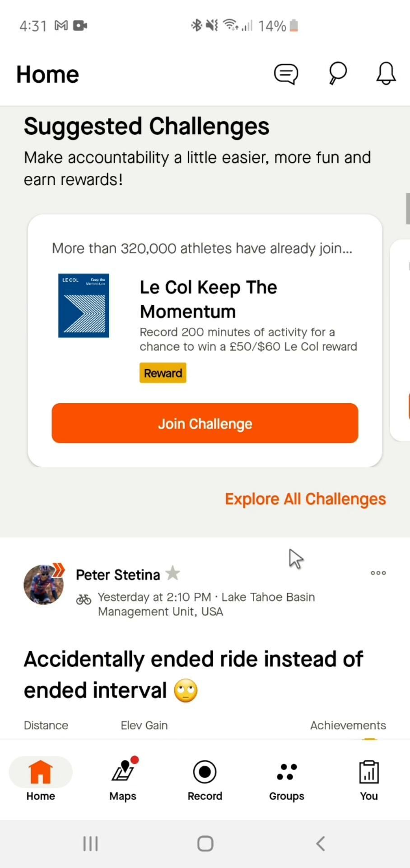Open the Explore All Challenges link
410x868 pixels.
[305, 499]
